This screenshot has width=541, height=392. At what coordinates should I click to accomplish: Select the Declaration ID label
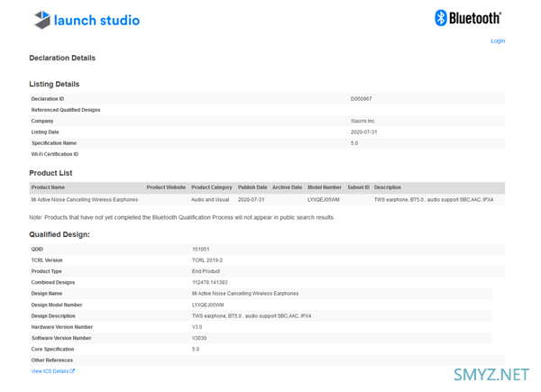(x=48, y=99)
